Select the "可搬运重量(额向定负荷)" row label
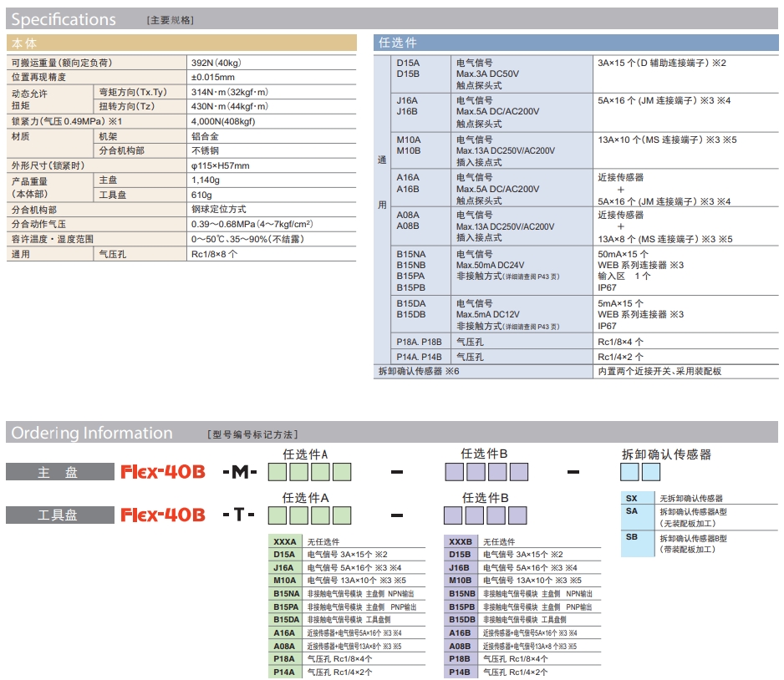Viewport: 784px width, 680px height. coord(62,63)
